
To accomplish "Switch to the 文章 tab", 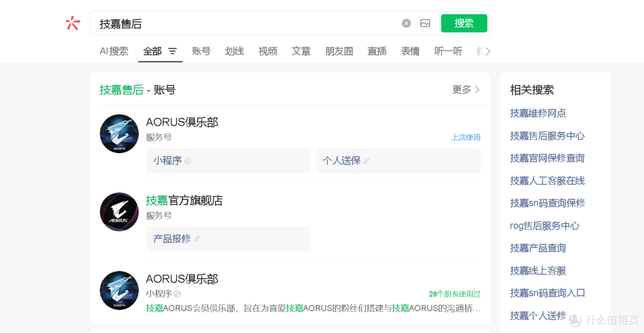I will pyautogui.click(x=301, y=51).
